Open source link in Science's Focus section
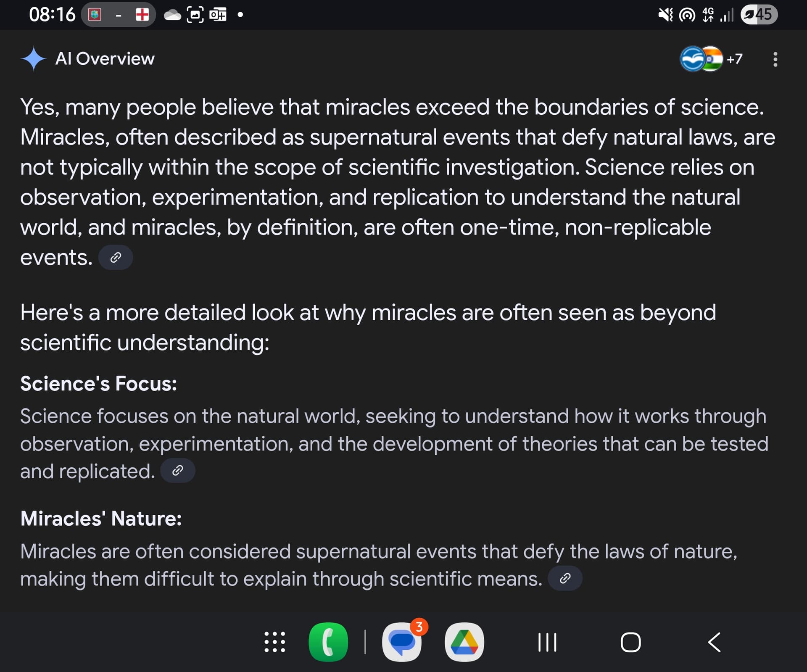 (178, 471)
